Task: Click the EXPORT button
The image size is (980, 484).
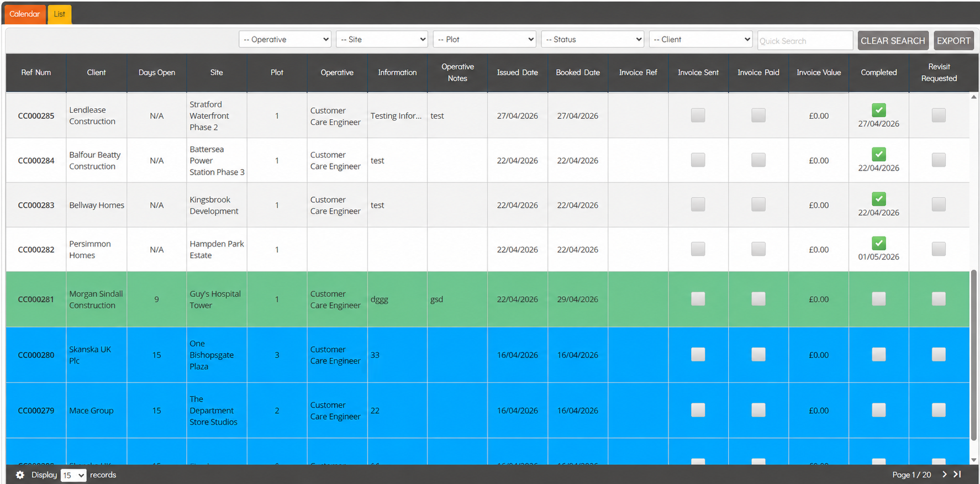Action: (953, 40)
